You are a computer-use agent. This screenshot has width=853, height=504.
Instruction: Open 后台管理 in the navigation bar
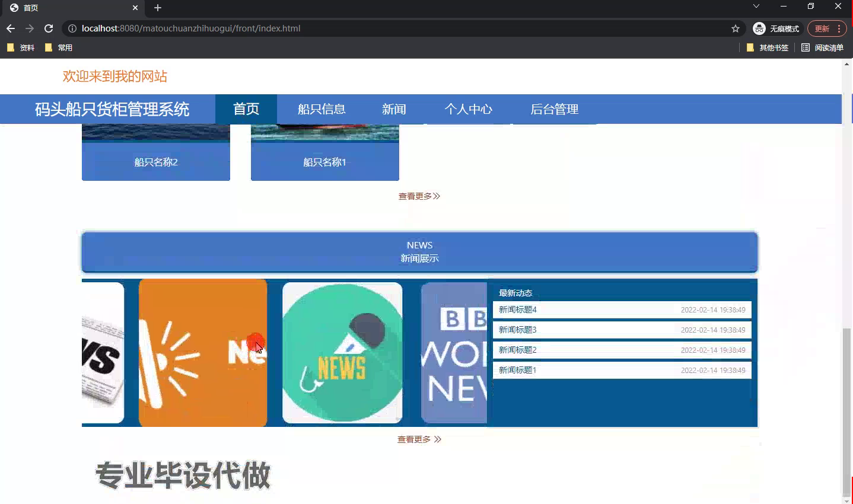pos(554,109)
